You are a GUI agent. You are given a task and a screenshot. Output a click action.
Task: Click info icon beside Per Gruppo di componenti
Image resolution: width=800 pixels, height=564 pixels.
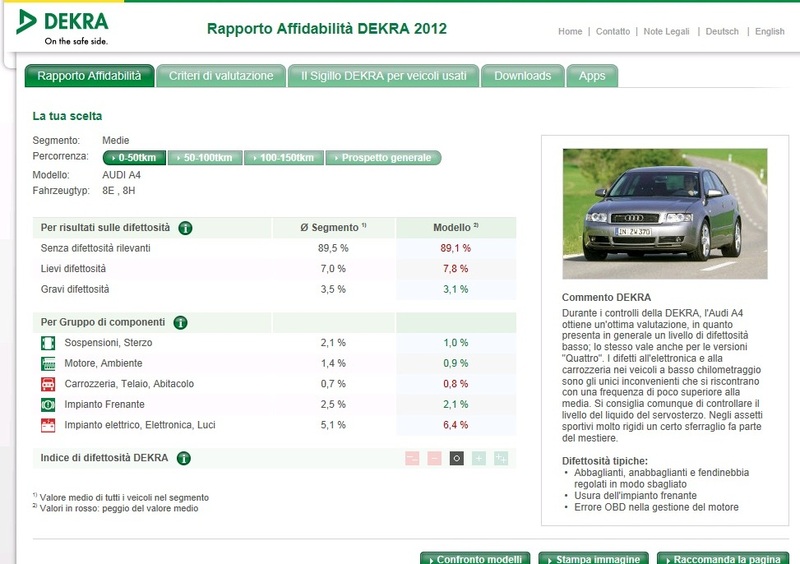click(180, 323)
